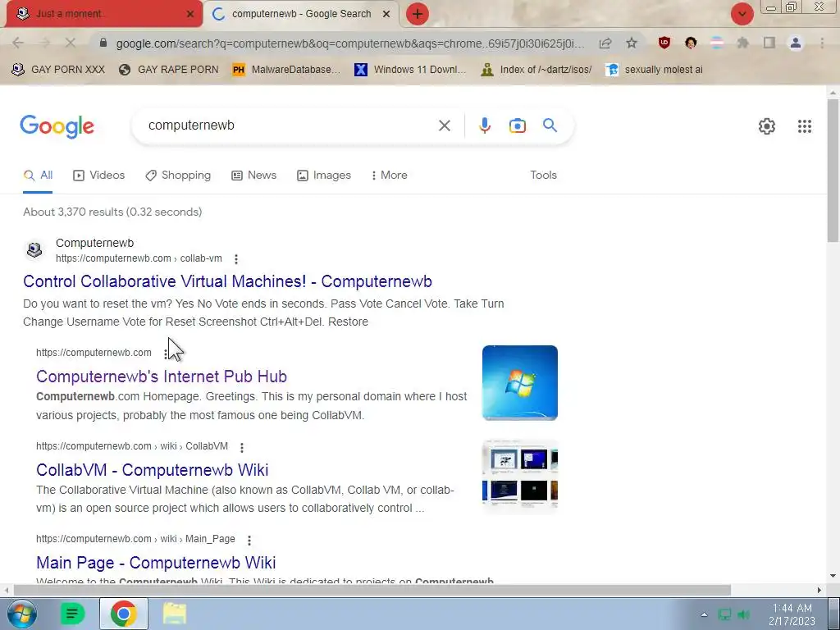
Task: Submit search with magnifier icon
Action: [550, 126]
